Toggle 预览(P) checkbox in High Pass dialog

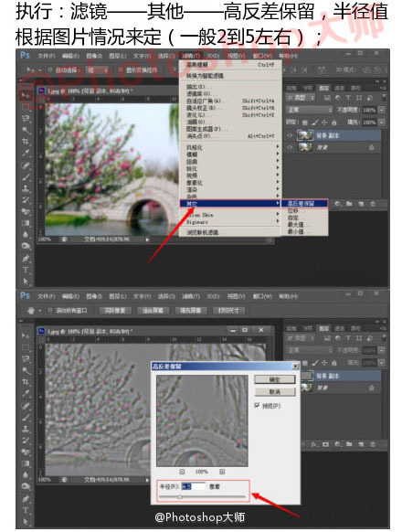click(x=257, y=406)
